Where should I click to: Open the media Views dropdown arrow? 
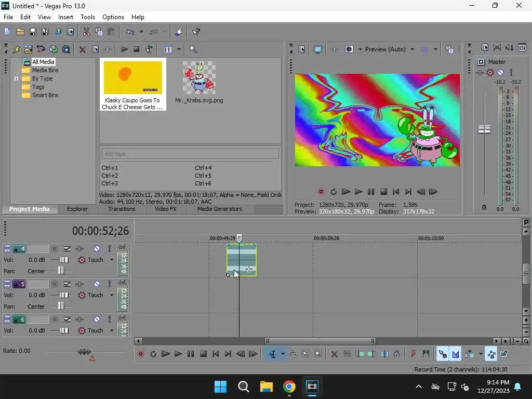point(179,49)
